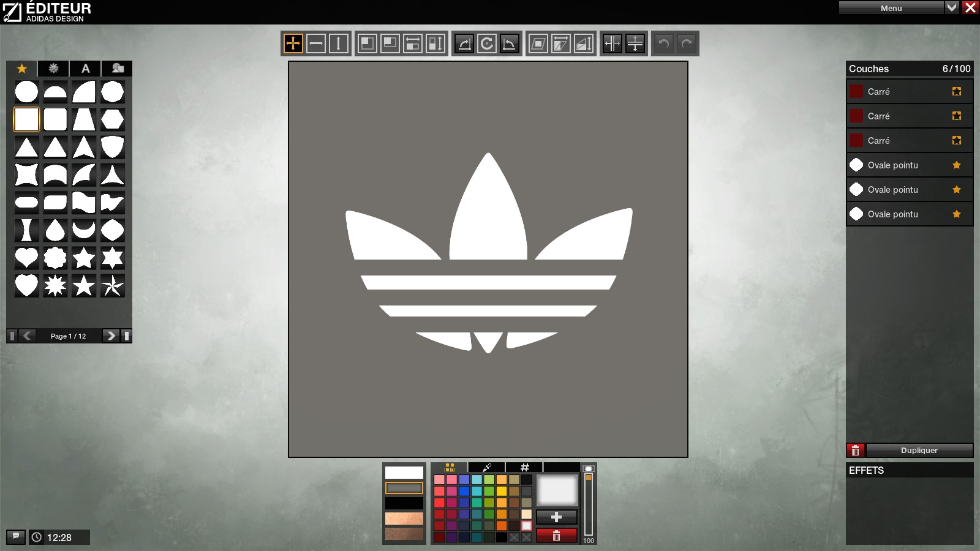The height and width of the screenshot is (551, 980).
Task: Open the overlapping shapes tab
Action: tap(117, 69)
